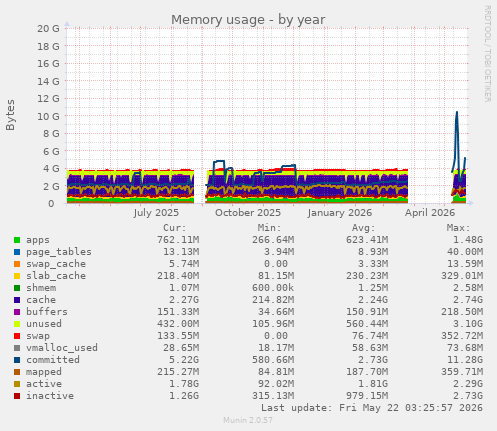Click the red swap legend swatch
Screen dimensions: 497x431
(17, 336)
